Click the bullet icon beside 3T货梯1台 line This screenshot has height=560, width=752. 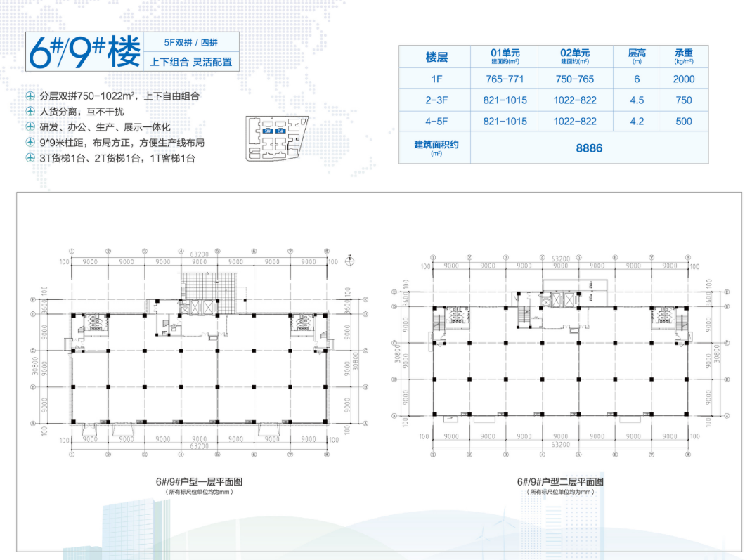point(30,159)
